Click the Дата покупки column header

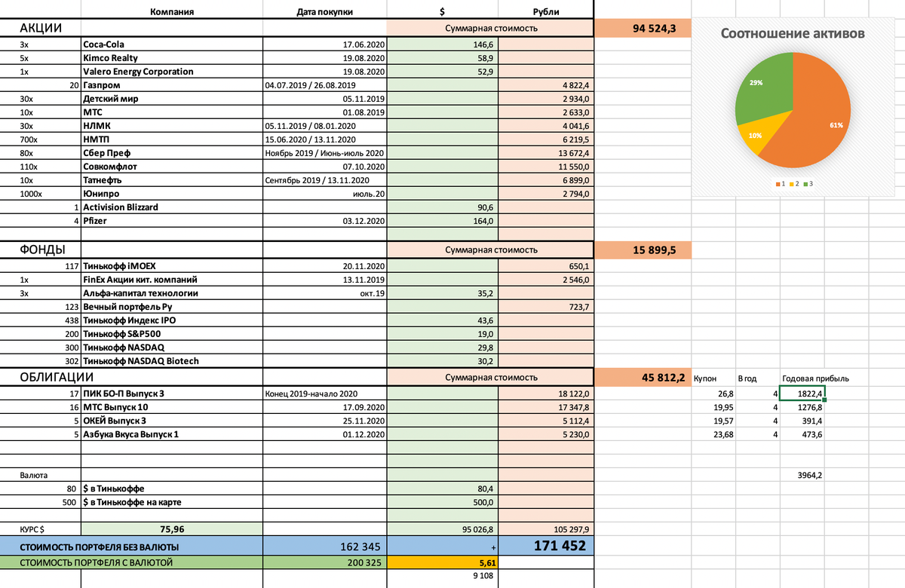(324, 11)
